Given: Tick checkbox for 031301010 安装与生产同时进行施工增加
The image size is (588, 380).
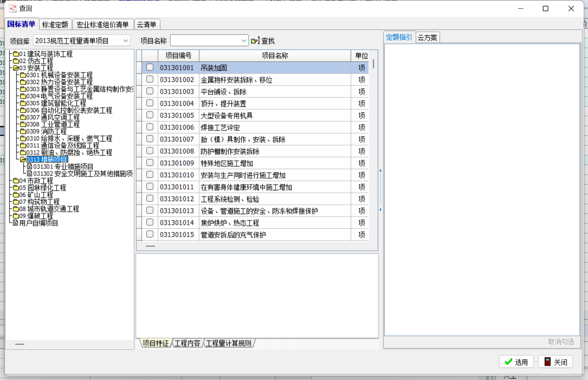Looking at the screenshot, I should pos(150,175).
